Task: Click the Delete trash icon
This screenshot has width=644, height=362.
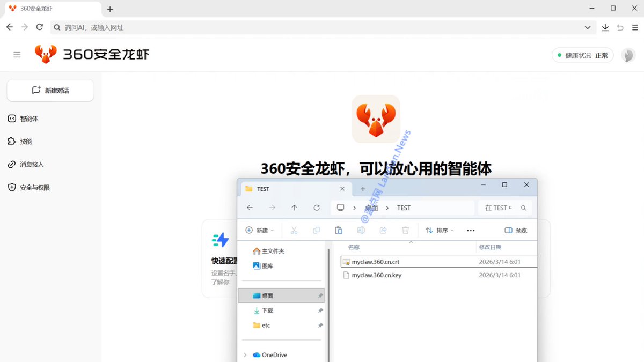Action: pos(406,230)
